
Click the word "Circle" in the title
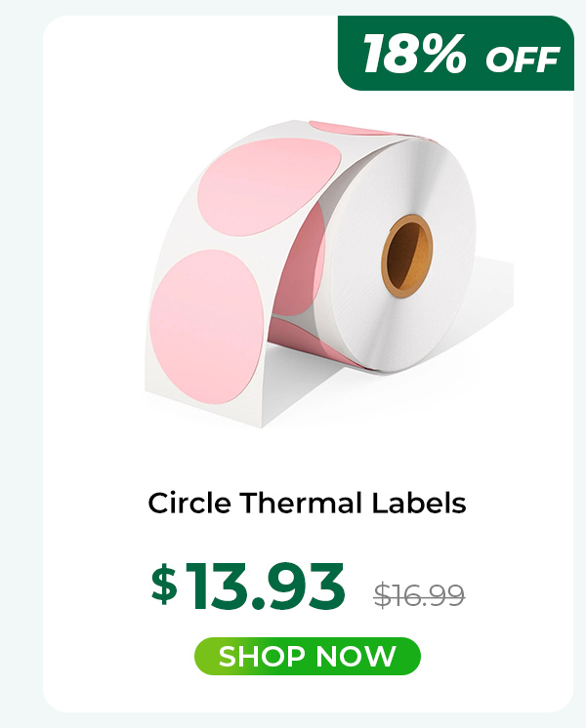tap(189, 504)
